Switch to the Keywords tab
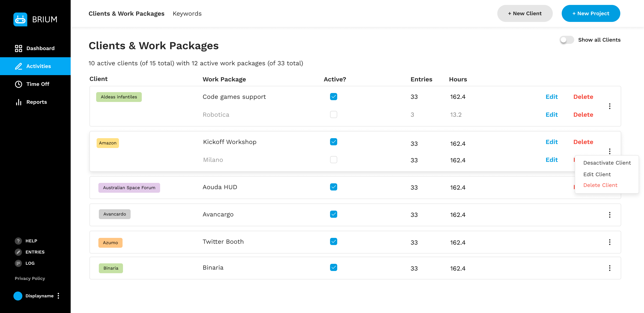Viewport: 644px width, 313px height. click(x=187, y=13)
